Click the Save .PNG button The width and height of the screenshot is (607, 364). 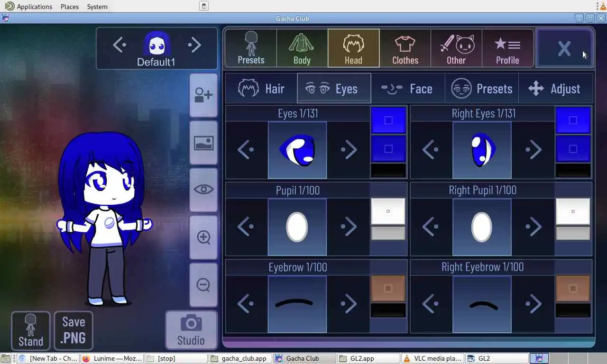pyautogui.click(x=74, y=330)
